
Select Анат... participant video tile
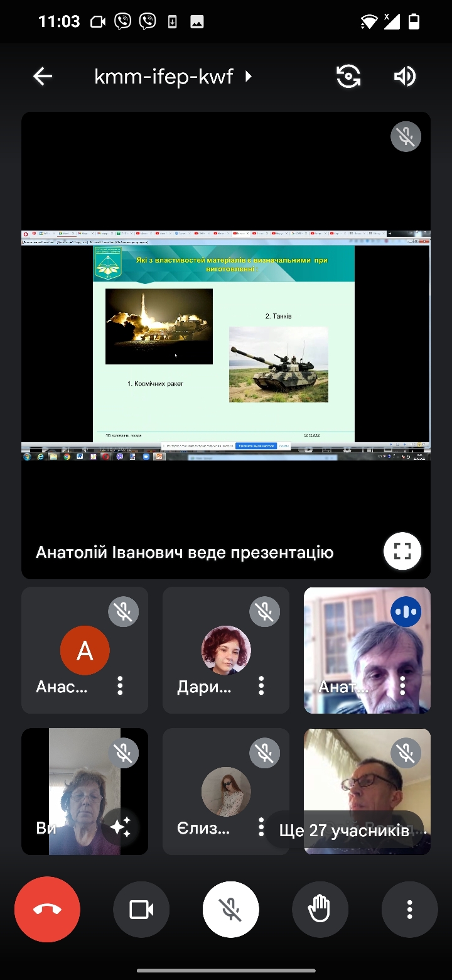tap(367, 650)
